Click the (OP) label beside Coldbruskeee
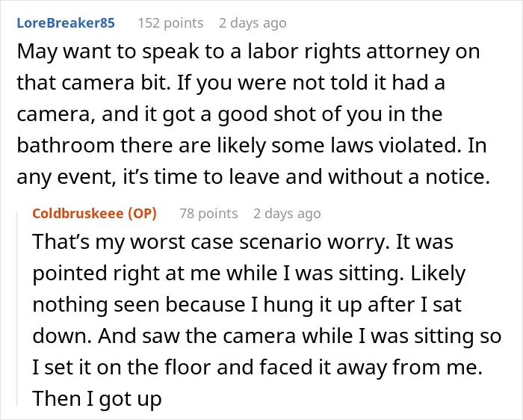 [x=143, y=214]
